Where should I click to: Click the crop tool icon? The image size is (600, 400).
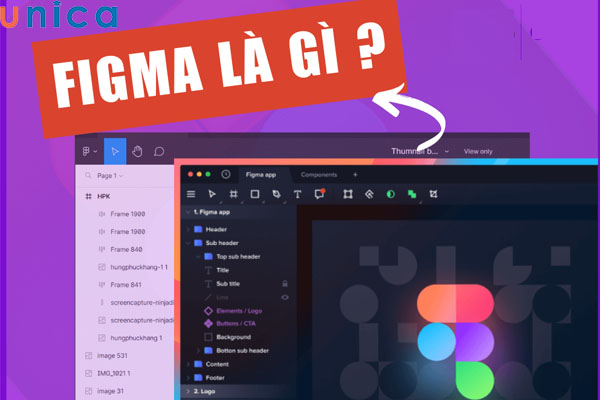pos(433,194)
